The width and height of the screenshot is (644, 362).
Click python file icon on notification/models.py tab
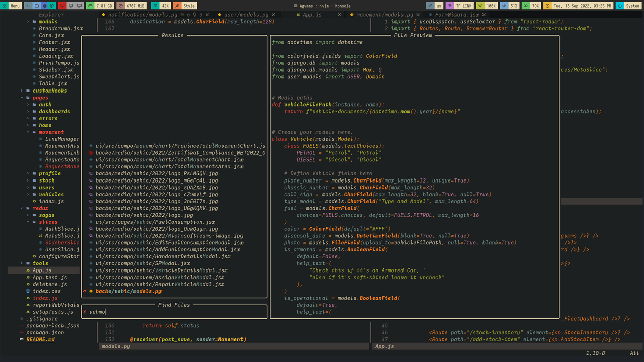(103, 15)
